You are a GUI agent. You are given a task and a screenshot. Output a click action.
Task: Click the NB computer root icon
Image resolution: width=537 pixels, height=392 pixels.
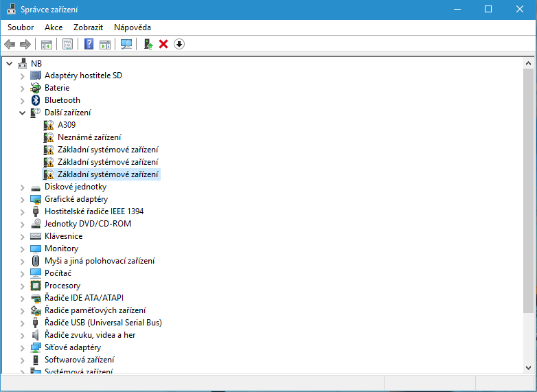(x=22, y=63)
